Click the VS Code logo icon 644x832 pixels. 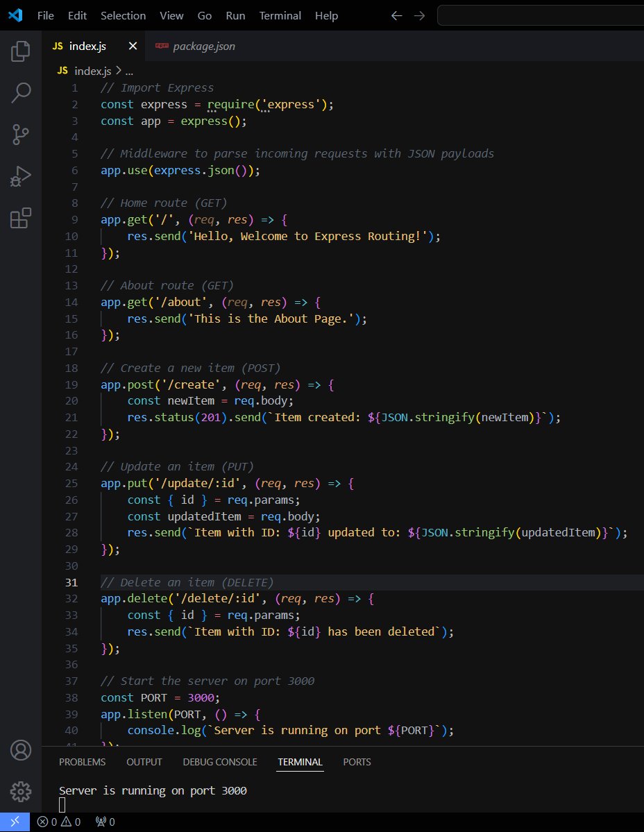pos(15,15)
